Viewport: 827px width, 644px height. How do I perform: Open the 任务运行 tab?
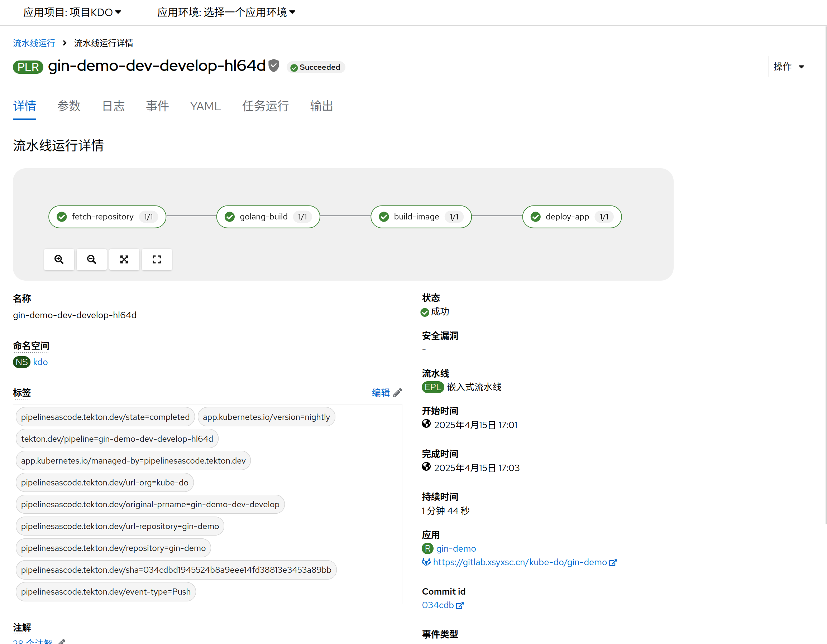(x=266, y=106)
